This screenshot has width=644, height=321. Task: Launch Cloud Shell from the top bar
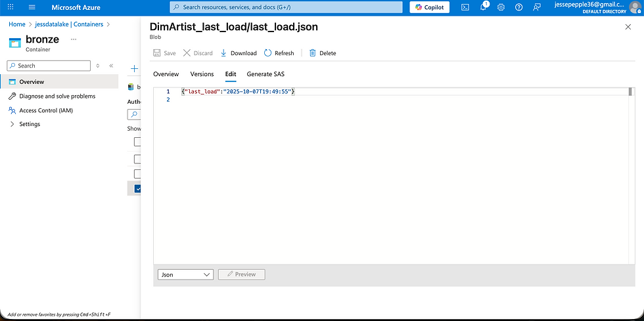(x=465, y=7)
